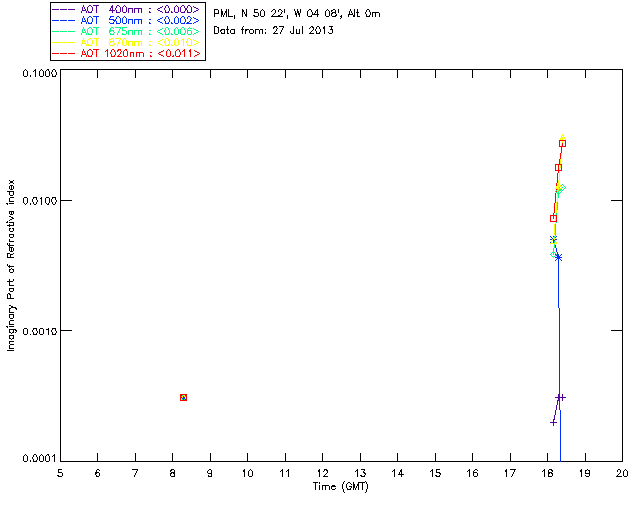Click the x-axis tick label 20
This screenshot has width=640, height=512.
tap(622, 474)
